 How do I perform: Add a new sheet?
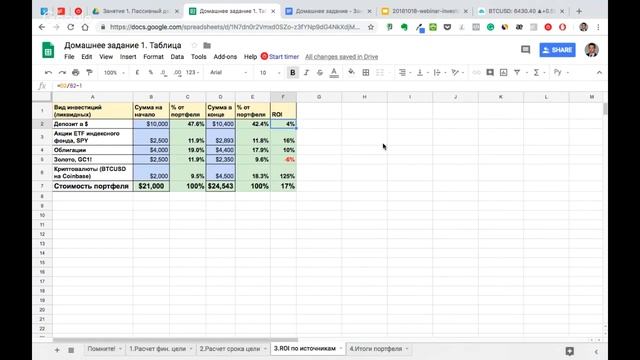pyautogui.click(x=57, y=350)
